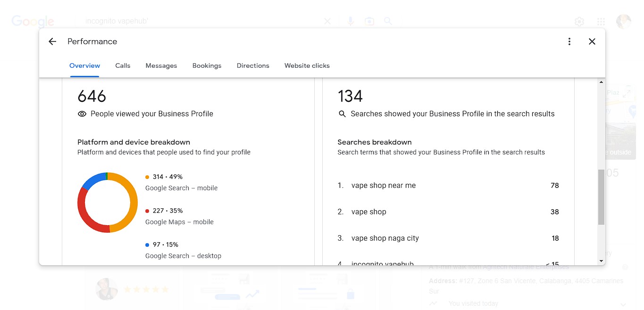
Task: Open the Google apps grid
Action: pos(601,22)
